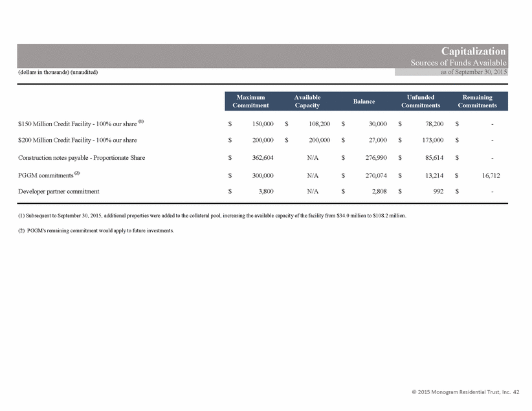Click footnote (1) about the collateral pool
The width and height of the screenshot is (532, 411).
pos(212,216)
